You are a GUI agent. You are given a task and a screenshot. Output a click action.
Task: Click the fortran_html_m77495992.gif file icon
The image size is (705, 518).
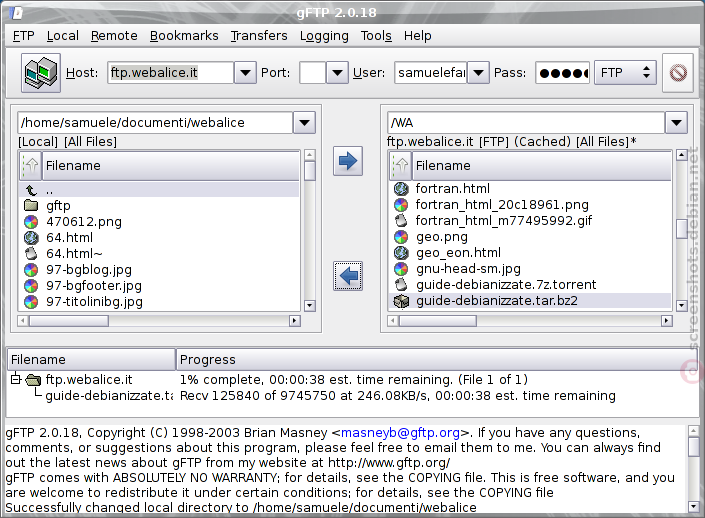point(401,221)
